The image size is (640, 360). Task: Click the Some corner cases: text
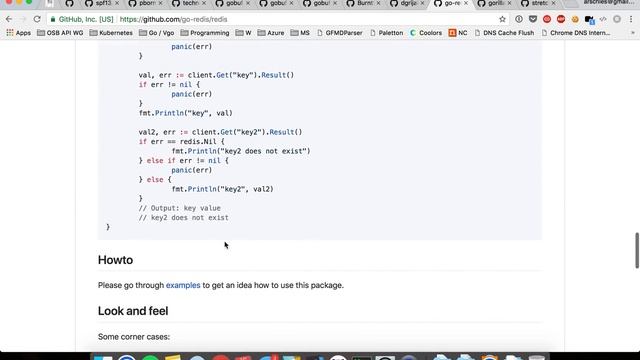(134, 337)
